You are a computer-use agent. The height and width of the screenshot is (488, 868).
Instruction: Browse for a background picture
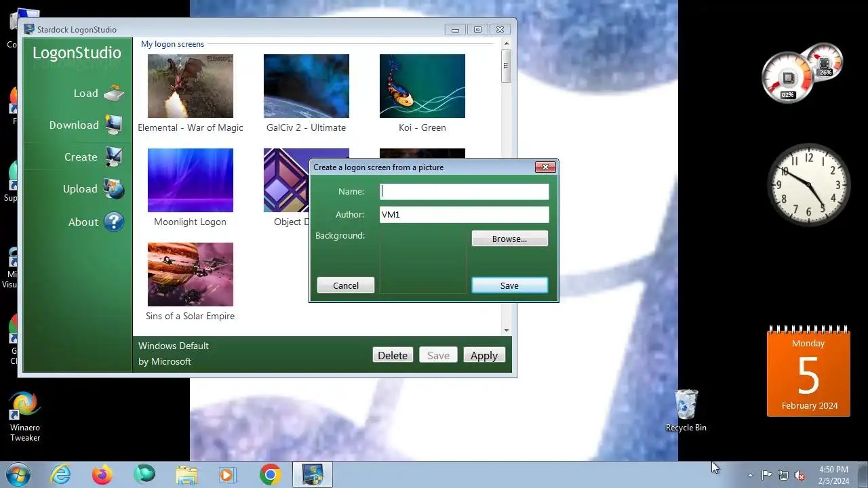tap(510, 239)
